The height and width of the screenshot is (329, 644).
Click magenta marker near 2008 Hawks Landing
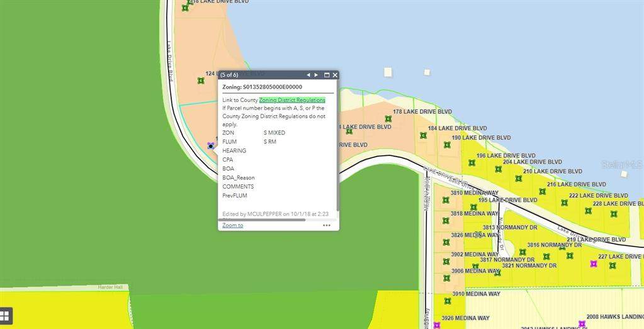pos(582,324)
